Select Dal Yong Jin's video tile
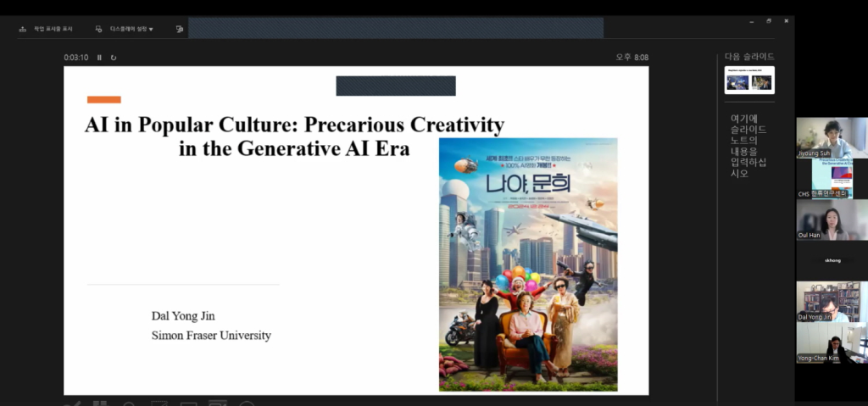Image resolution: width=868 pixels, height=406 pixels. [x=832, y=301]
